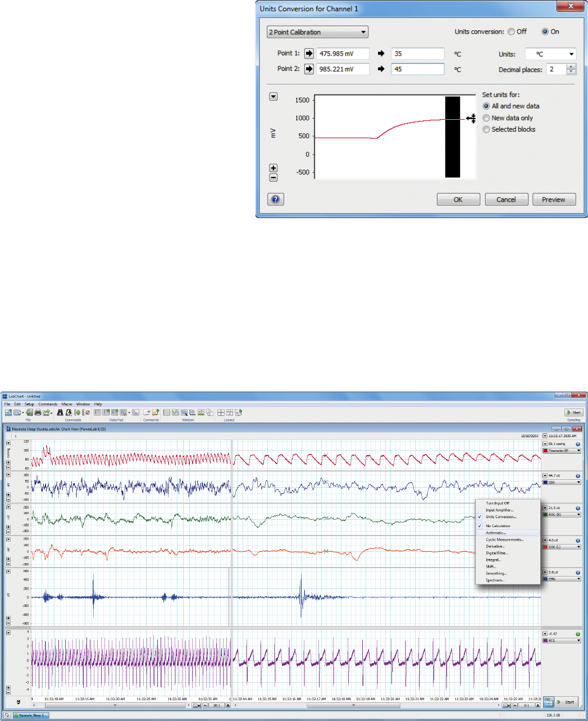Select the Selected blocks option

click(486, 129)
